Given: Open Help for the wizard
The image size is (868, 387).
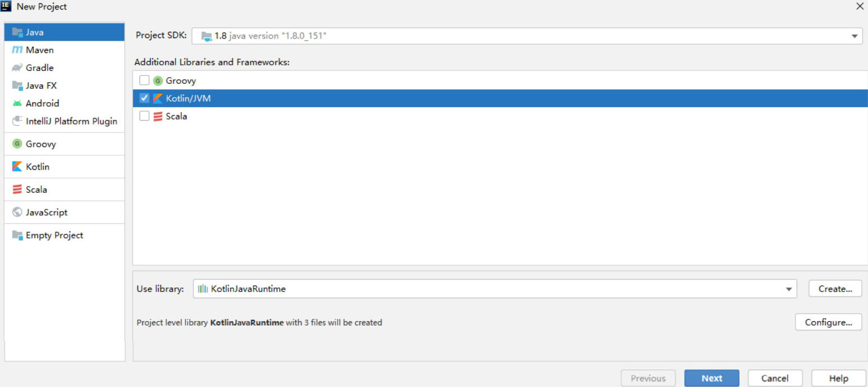Looking at the screenshot, I should point(838,378).
